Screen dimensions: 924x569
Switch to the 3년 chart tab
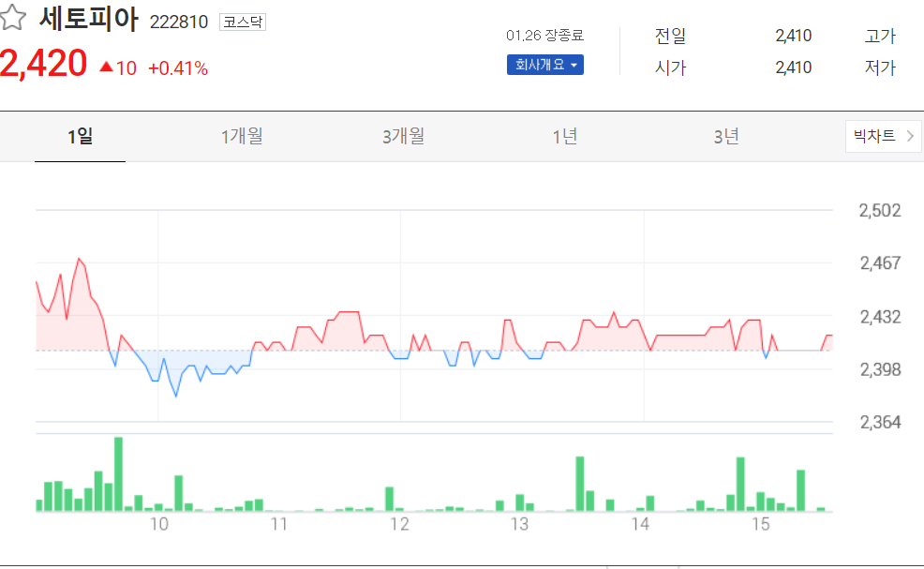tap(726, 137)
